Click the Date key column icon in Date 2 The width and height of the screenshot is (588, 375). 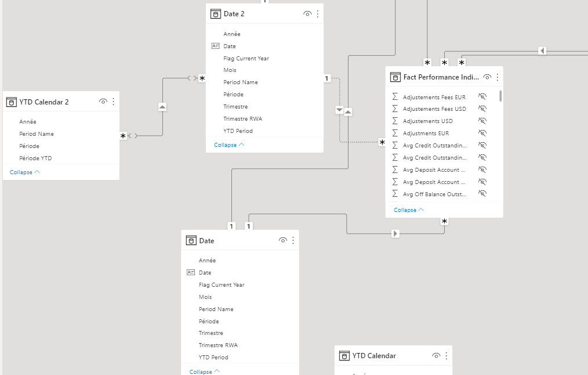215,46
